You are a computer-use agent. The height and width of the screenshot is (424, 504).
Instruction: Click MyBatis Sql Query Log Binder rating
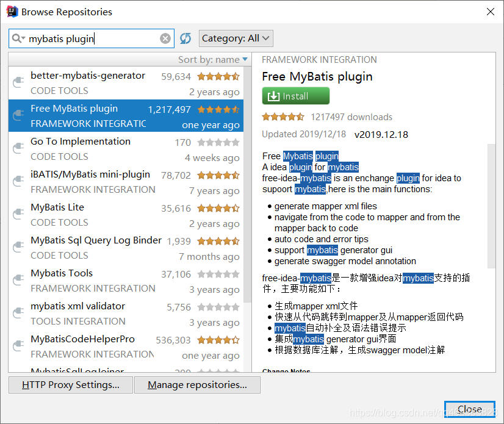(x=218, y=241)
